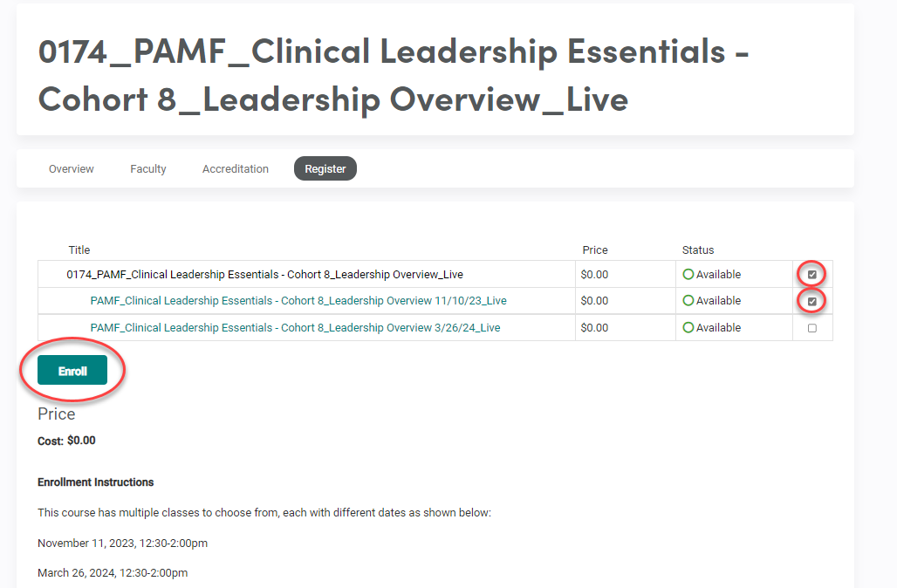Go to the Accreditation tab
Viewport: 897px width, 588px height.
click(236, 169)
